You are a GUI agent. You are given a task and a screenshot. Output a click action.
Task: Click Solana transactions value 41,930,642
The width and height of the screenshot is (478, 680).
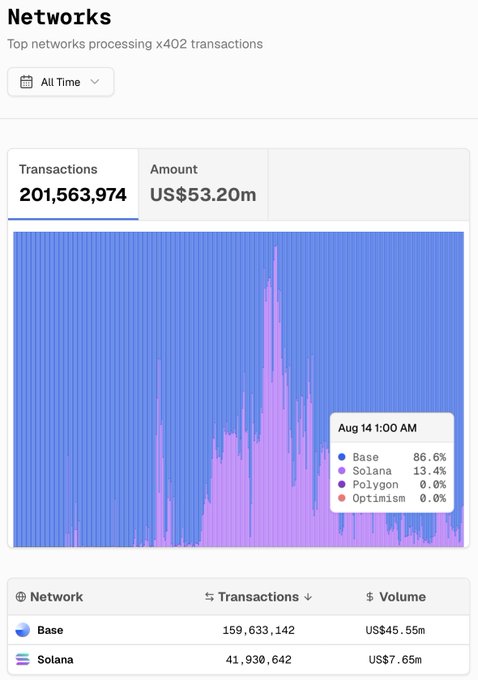pyautogui.click(x=259, y=660)
